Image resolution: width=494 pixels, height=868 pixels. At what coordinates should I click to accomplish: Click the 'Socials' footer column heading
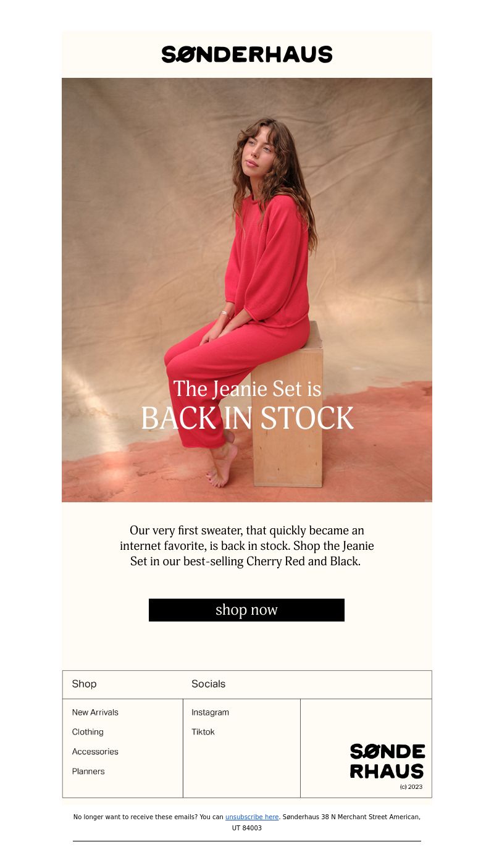pos(208,684)
